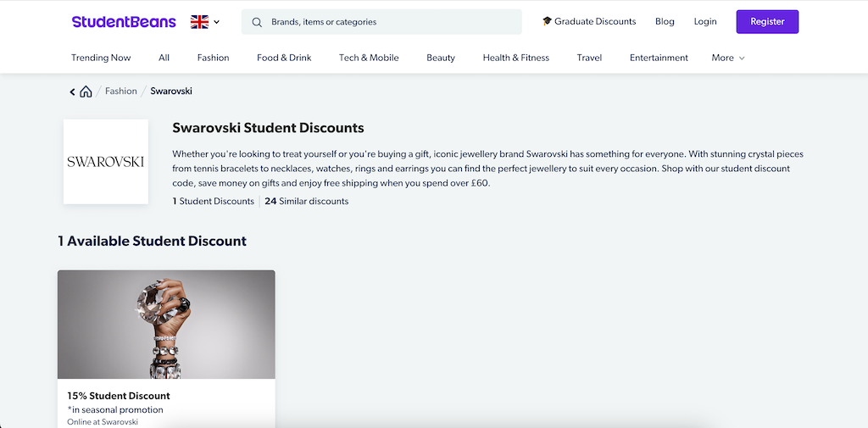The image size is (868, 428).
Task: Click 1 Student Discounts link
Action: [213, 201]
